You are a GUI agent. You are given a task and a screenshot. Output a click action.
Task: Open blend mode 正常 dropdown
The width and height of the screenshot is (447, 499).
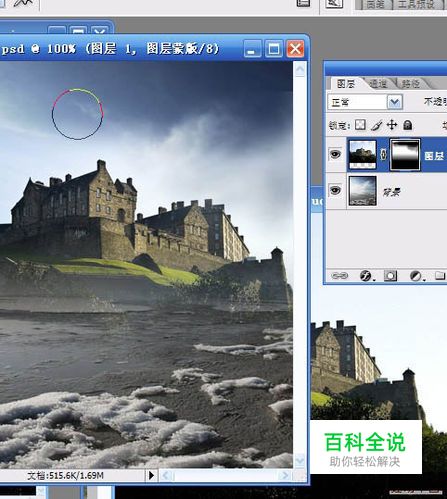click(x=394, y=102)
